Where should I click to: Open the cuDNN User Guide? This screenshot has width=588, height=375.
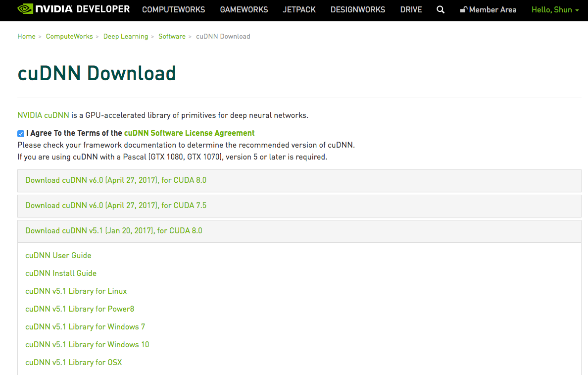coord(58,255)
